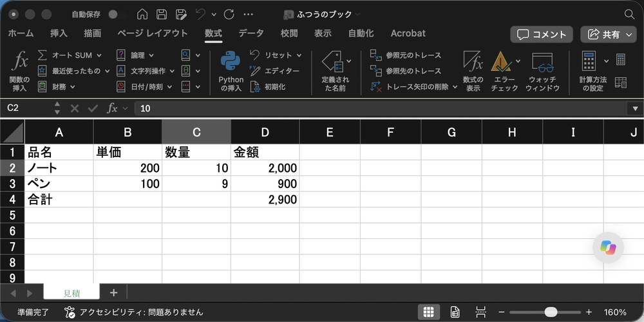
Task: Open the workbook title dropdown chevron
Action: coord(357,14)
